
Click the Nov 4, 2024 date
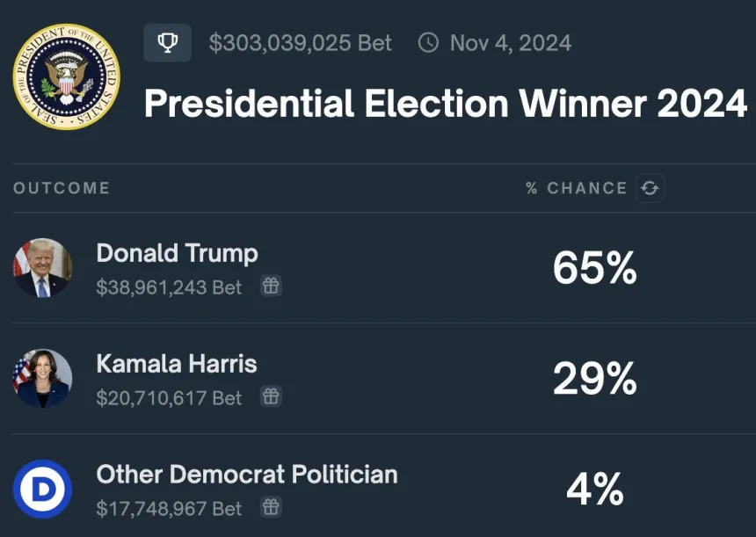511,43
